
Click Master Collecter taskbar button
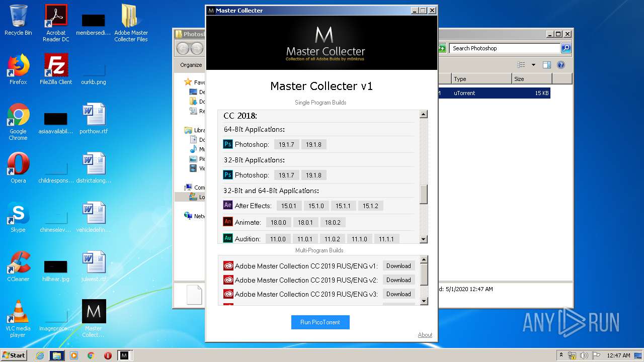[x=124, y=355]
